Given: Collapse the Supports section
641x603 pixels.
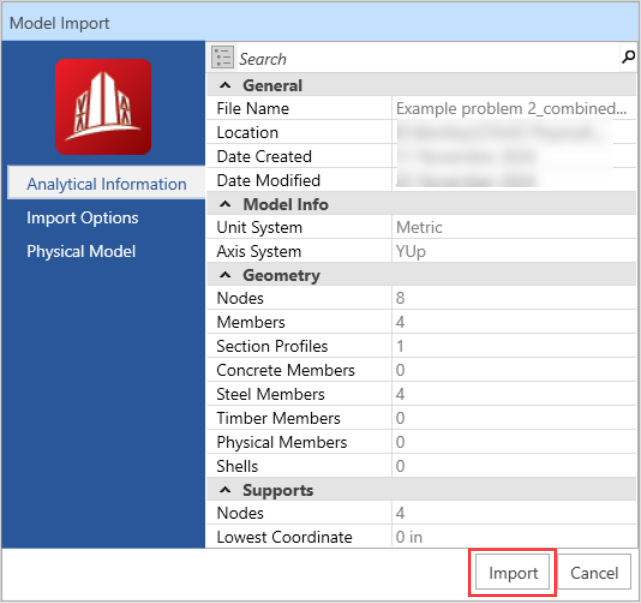Looking at the screenshot, I should [225, 490].
